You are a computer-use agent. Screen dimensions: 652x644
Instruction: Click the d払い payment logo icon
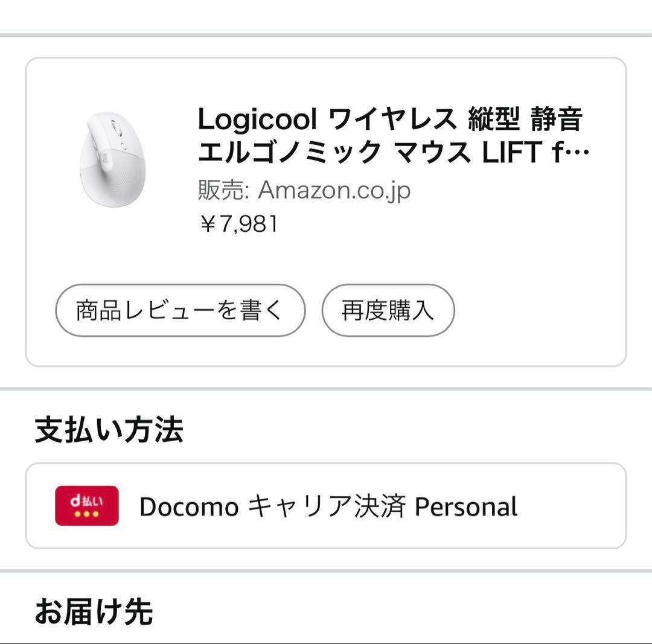pos(87,506)
